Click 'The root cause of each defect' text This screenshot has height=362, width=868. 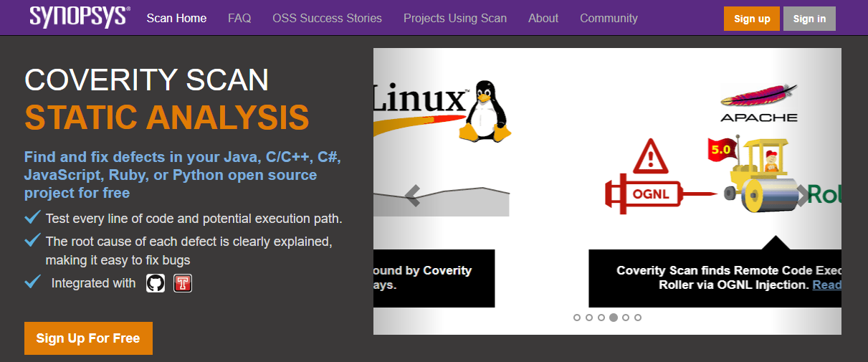[x=189, y=250]
